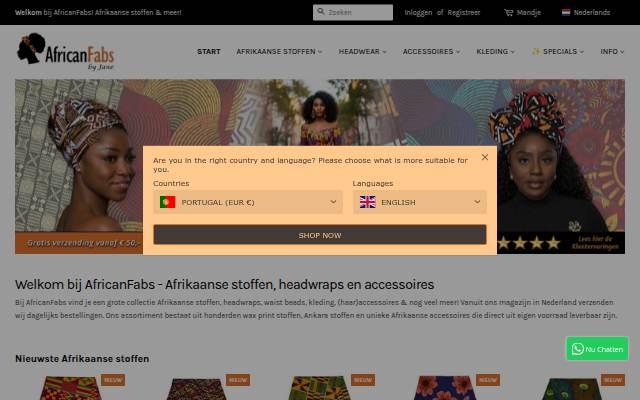640x400 pixels.
Task: Open the shopping cart icon
Action: [509, 13]
